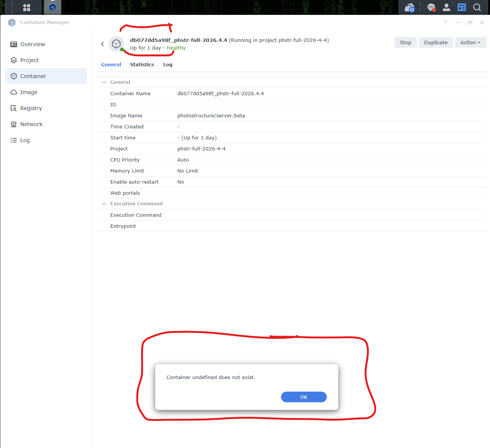The height and width of the screenshot is (448, 490).
Task: Click the Container Manager taskbar icon
Action: point(53,8)
